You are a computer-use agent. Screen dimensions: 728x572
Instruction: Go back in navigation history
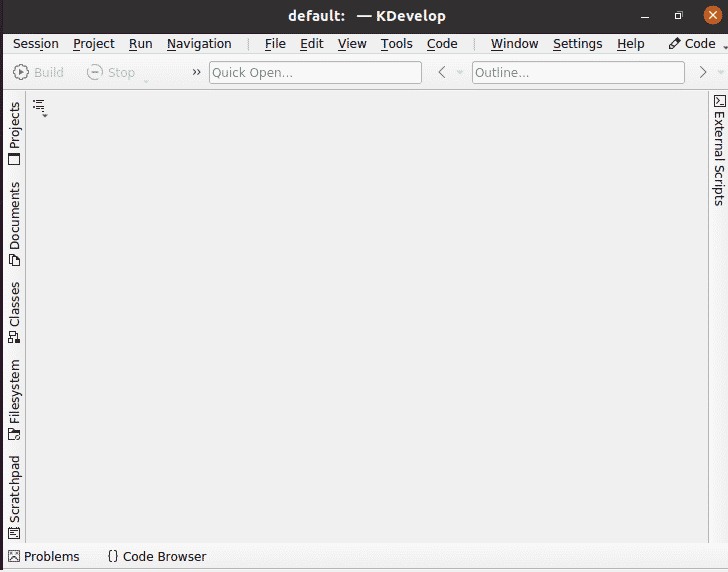(442, 72)
